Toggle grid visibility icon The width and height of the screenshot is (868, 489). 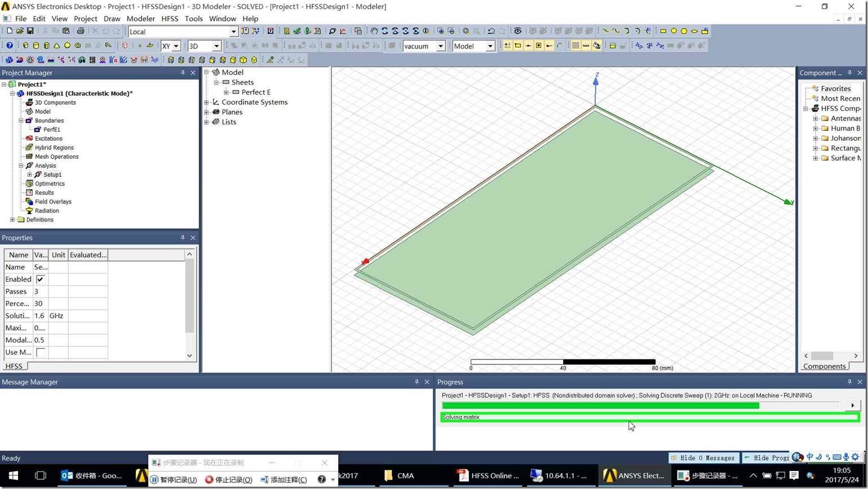(x=575, y=46)
